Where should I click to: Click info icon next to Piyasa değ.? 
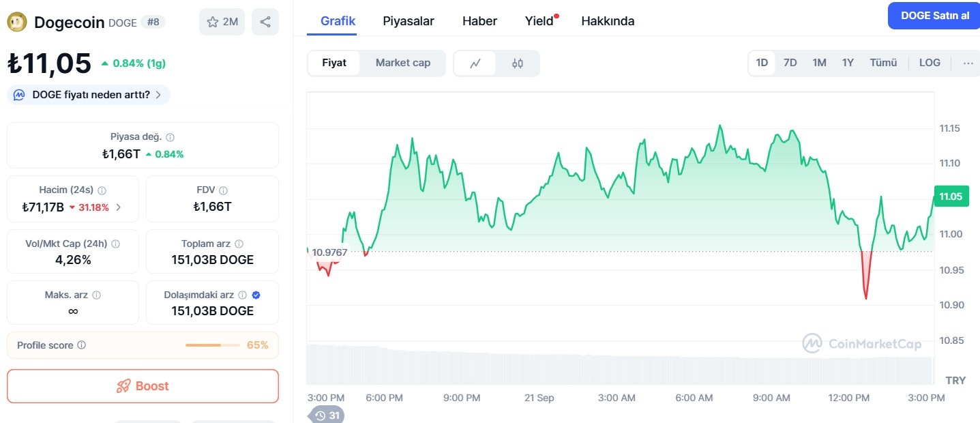[x=170, y=137]
